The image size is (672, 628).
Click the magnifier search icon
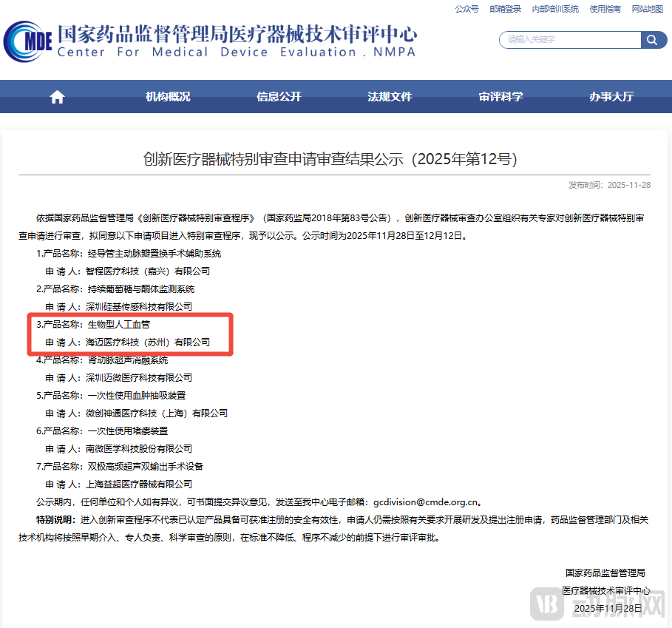click(652, 40)
